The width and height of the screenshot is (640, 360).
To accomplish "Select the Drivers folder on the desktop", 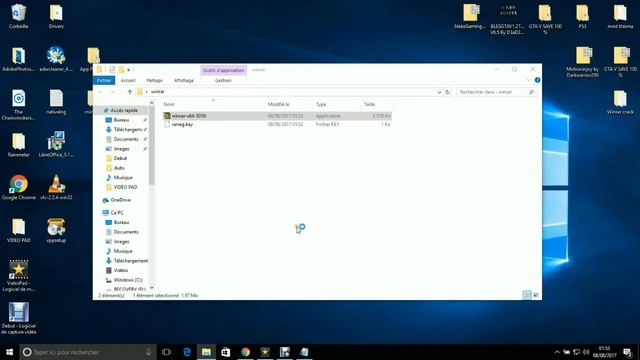I will click(x=56, y=17).
